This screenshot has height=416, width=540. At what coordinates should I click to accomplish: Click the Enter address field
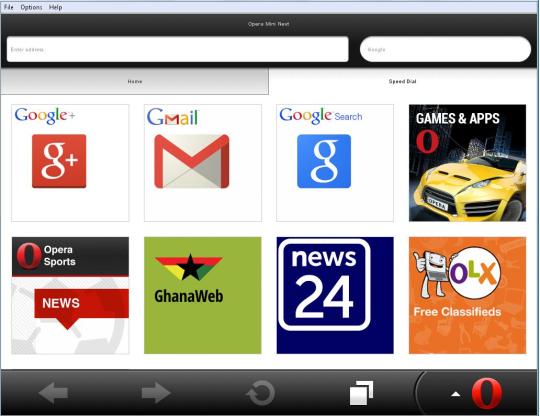point(177,49)
